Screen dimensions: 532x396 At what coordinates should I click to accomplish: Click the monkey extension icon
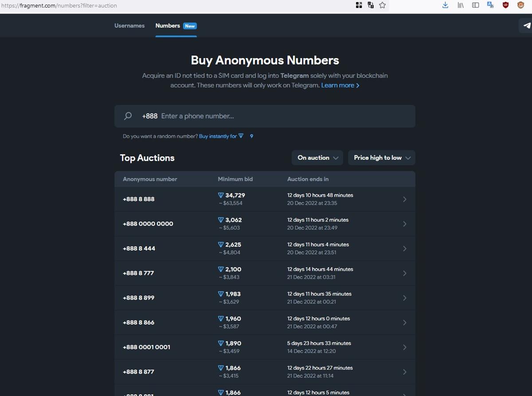pyautogui.click(x=520, y=5)
